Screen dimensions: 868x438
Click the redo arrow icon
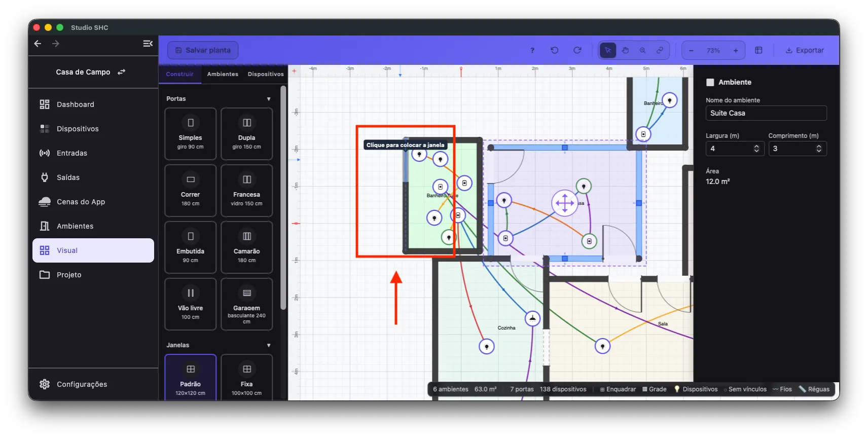pos(577,50)
